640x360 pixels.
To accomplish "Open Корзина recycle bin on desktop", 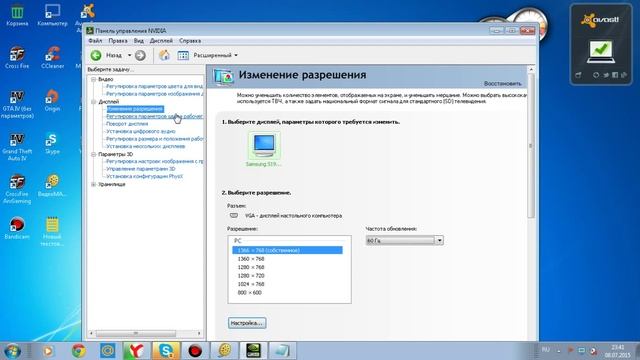I will coord(17,16).
